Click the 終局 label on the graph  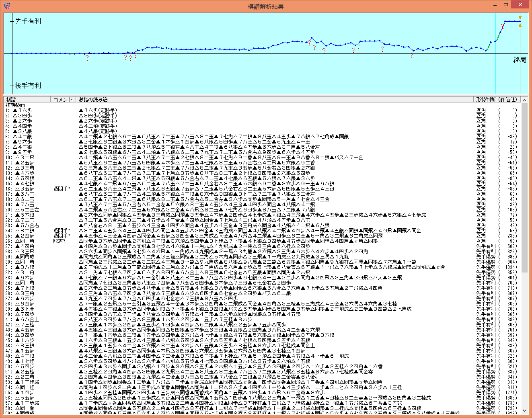coord(520,60)
